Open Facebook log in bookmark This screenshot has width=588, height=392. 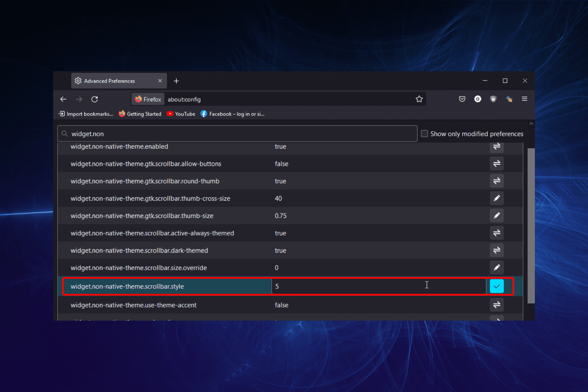[x=232, y=114]
